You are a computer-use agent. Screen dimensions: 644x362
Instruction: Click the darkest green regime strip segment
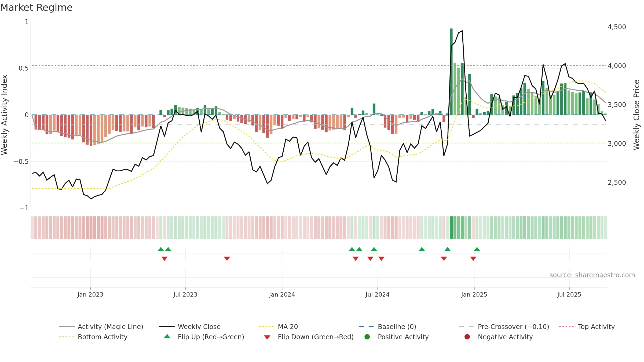click(x=451, y=228)
